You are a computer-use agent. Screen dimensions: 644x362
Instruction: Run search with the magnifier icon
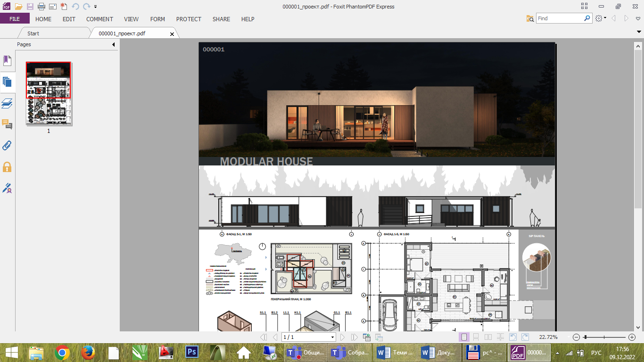[587, 18]
